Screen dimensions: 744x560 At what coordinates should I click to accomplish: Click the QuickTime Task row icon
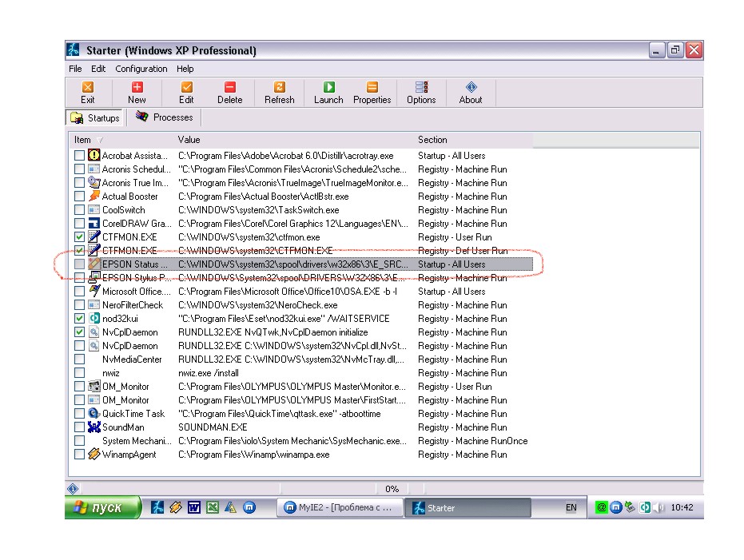(x=94, y=414)
